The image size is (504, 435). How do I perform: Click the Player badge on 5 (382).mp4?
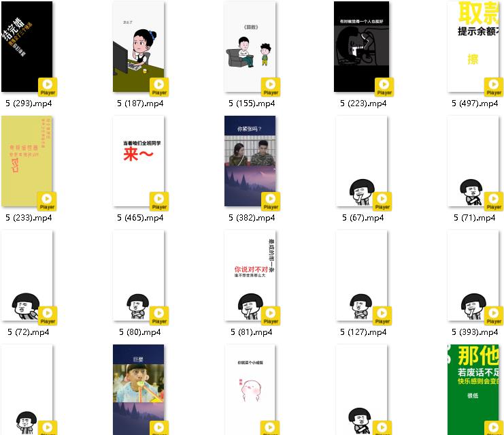click(x=271, y=202)
